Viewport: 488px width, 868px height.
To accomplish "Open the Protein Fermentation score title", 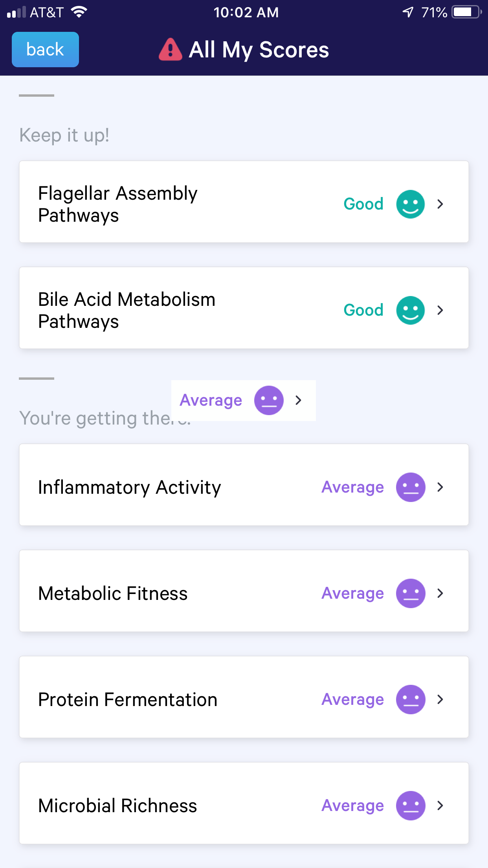I will click(128, 700).
